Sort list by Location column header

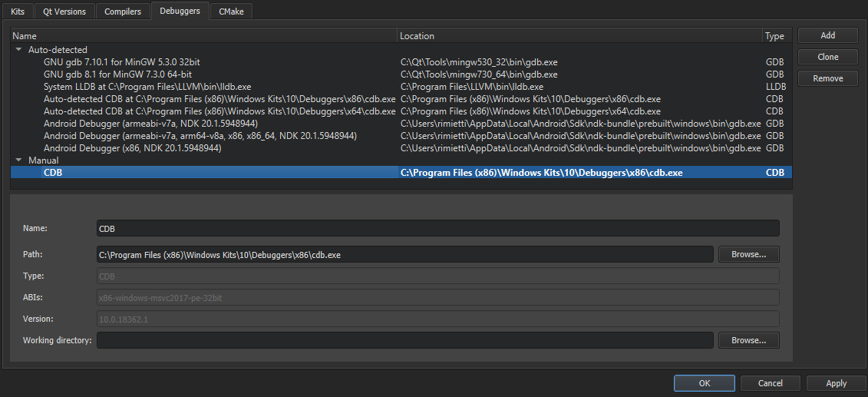tap(579, 36)
